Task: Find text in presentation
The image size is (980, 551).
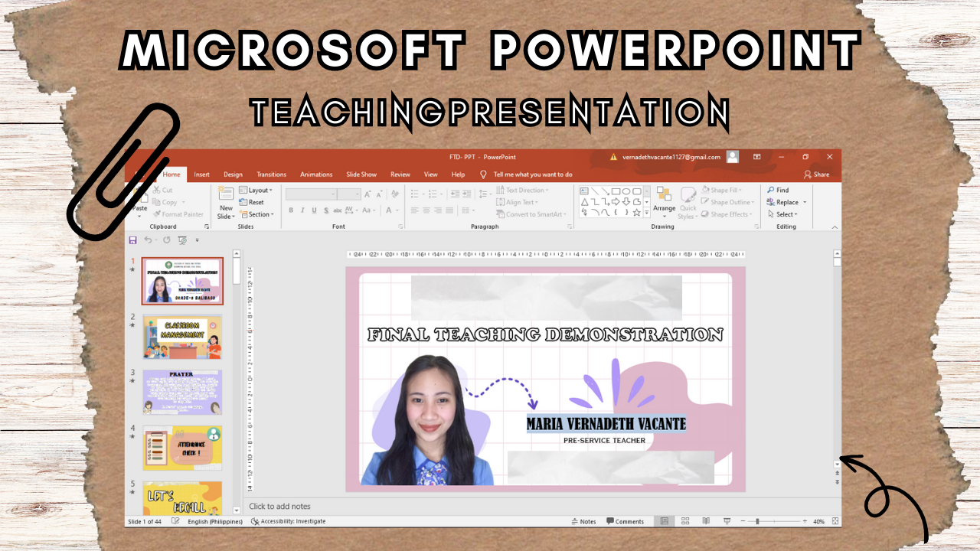Action: (x=778, y=190)
